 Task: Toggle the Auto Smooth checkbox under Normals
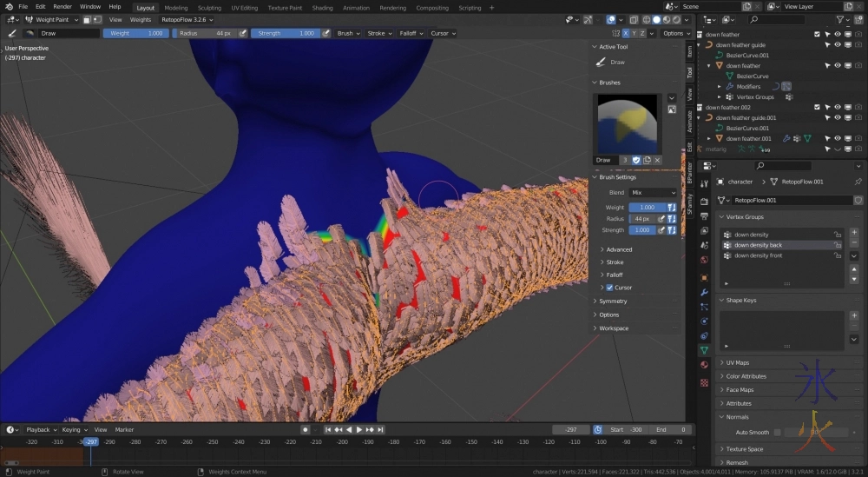[778, 432]
